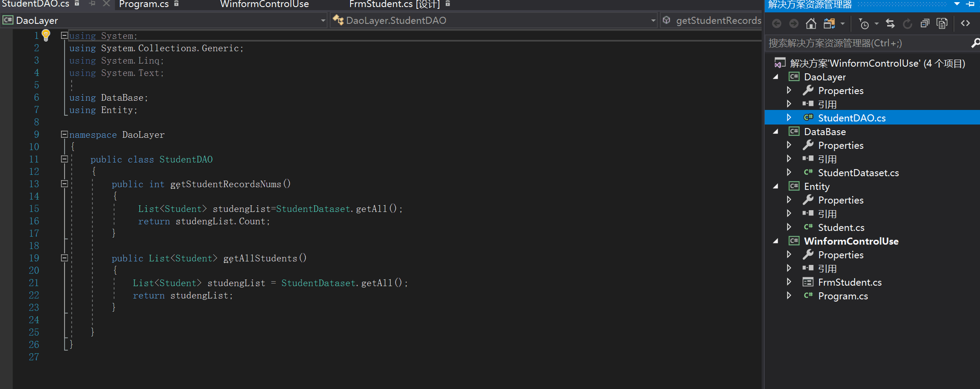The image size is (980, 389).
Task: Select Properties under WinformControlUse project
Action: tap(841, 255)
